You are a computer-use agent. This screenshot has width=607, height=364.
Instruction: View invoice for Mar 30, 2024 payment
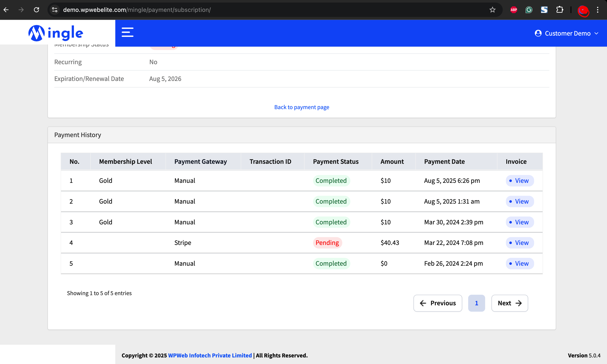520,222
